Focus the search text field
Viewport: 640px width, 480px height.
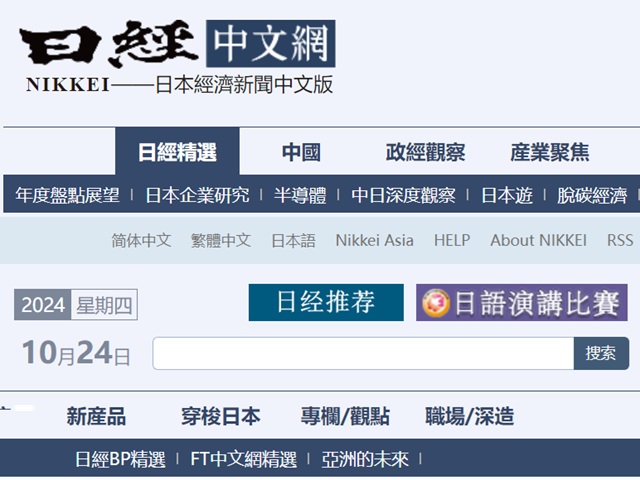pyautogui.click(x=363, y=353)
